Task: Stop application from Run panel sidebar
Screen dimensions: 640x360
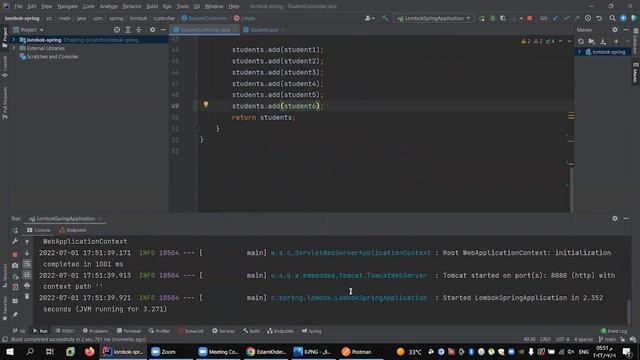Action: point(15,254)
